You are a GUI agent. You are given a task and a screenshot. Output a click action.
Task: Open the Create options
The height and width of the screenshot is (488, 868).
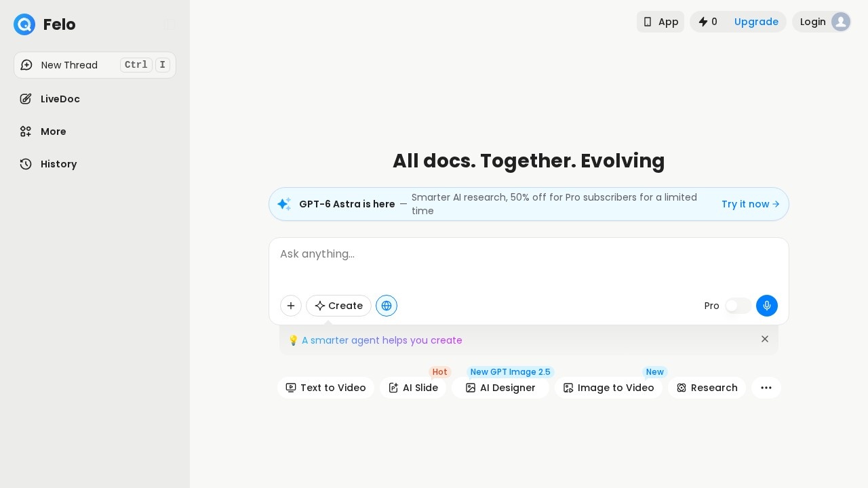338,306
